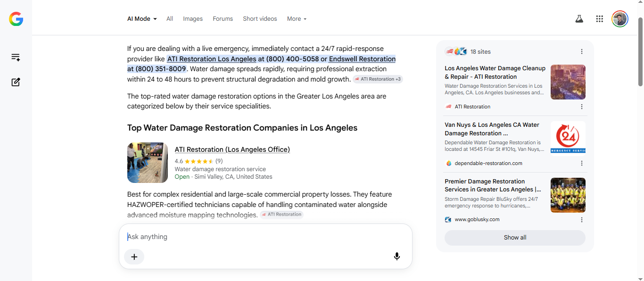Click the Show all sites button

[515, 238]
